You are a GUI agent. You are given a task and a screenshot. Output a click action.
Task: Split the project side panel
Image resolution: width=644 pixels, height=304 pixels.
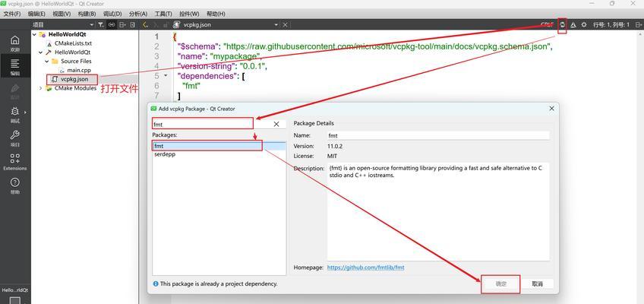122,24
